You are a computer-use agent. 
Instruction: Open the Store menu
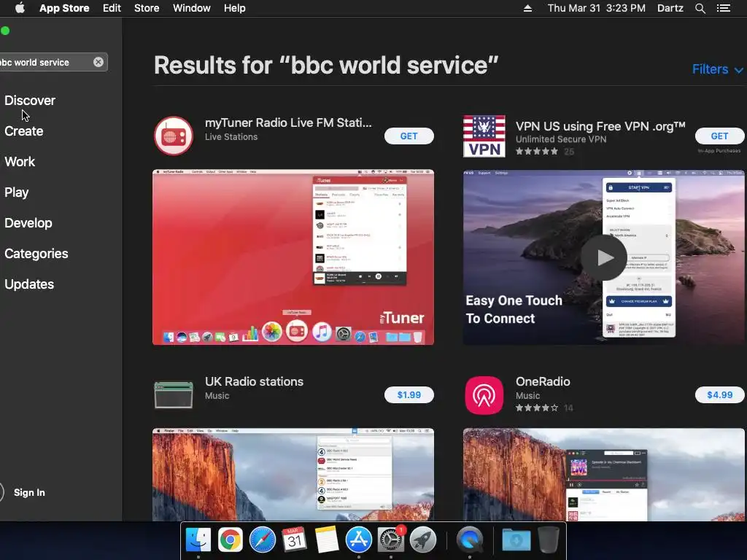click(x=147, y=8)
